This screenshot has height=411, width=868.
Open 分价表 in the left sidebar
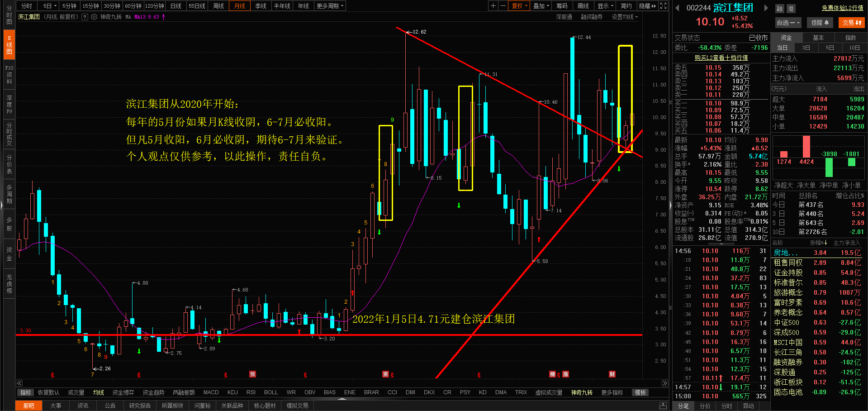tap(9, 164)
